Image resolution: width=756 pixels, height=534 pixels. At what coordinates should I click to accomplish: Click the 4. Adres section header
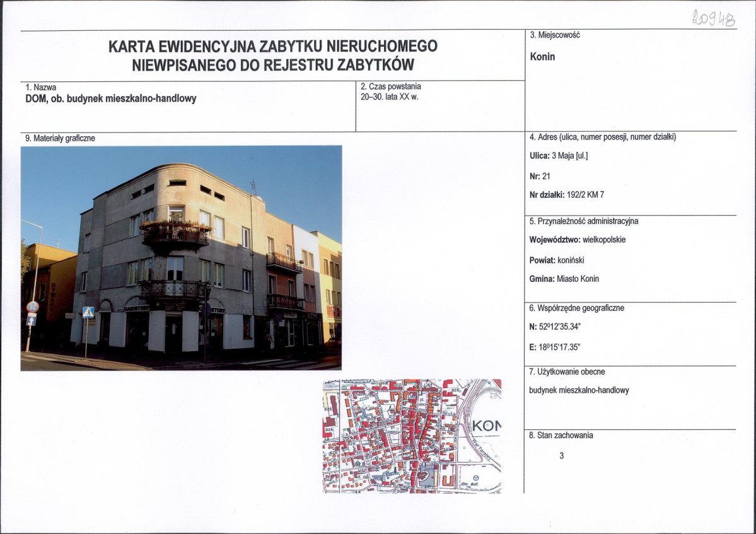point(603,137)
